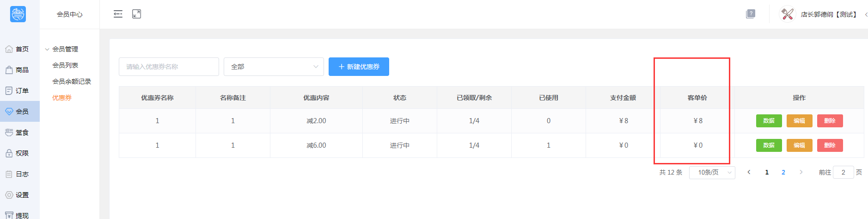868x219 pixels.
Task: Open permissions (权限) lock icon
Action: tap(9, 153)
